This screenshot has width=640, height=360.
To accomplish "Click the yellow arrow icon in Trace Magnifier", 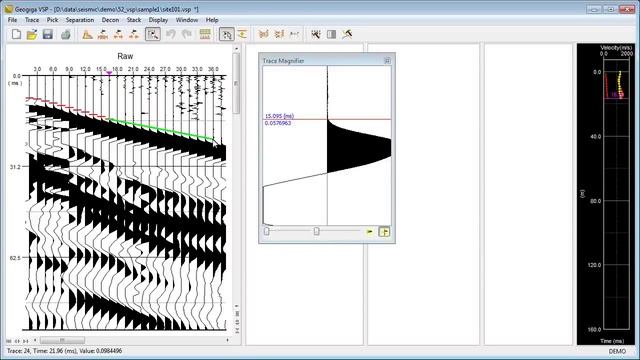I will (370, 232).
